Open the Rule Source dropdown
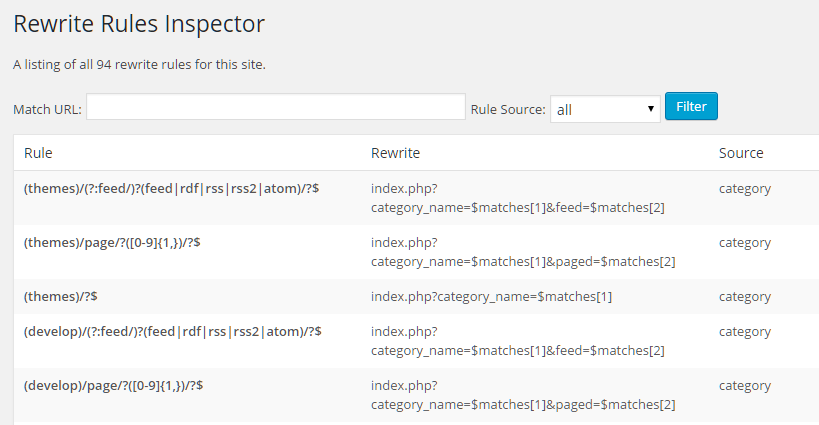The image size is (819, 425). click(604, 109)
